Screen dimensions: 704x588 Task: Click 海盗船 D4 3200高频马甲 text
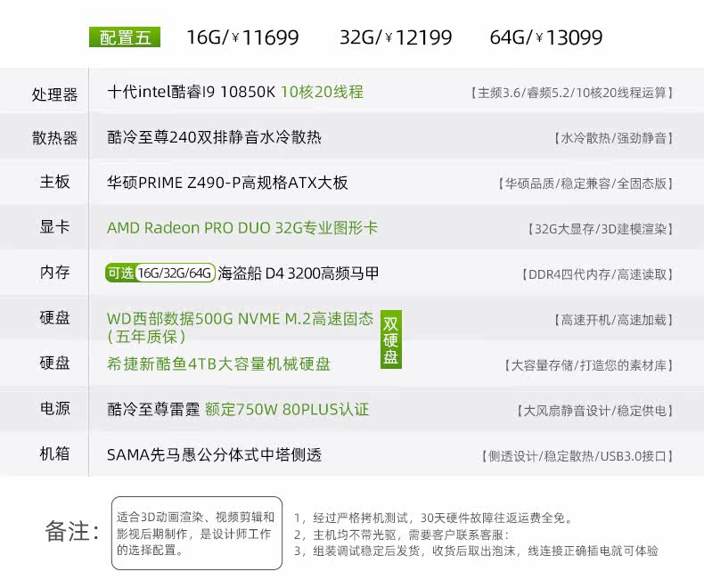(299, 273)
